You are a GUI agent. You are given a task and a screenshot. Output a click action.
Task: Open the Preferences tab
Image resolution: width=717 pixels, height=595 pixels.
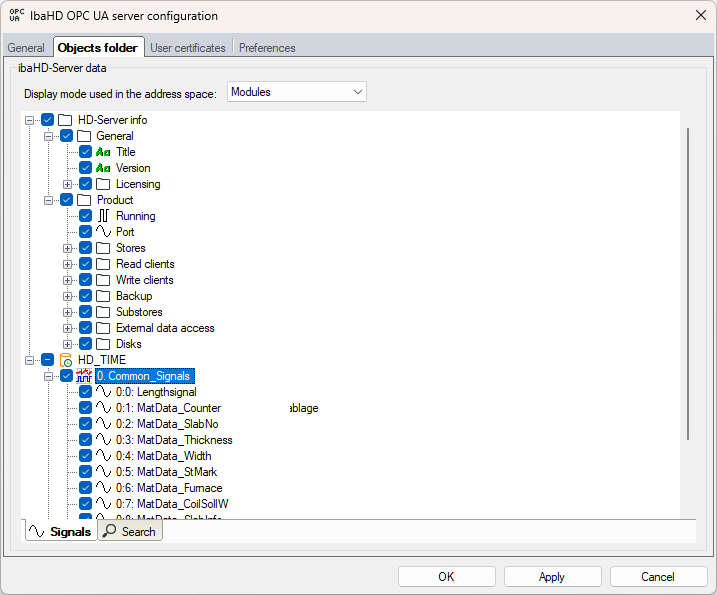(x=267, y=48)
